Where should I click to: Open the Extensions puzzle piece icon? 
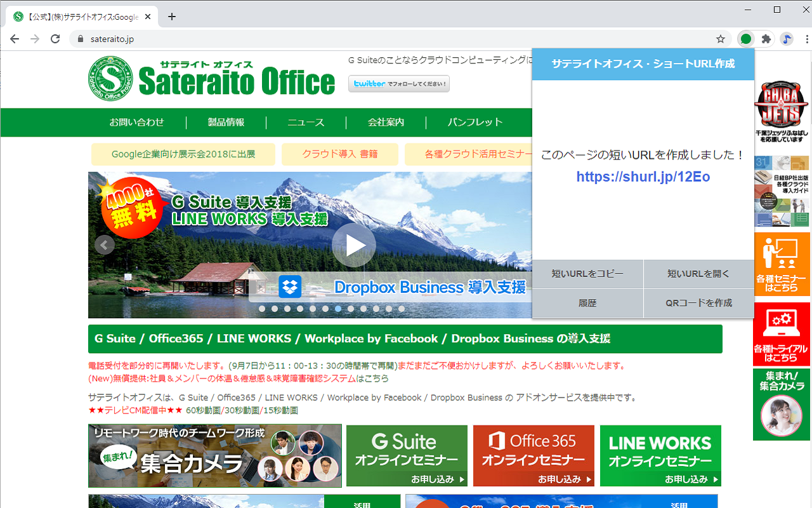766,39
